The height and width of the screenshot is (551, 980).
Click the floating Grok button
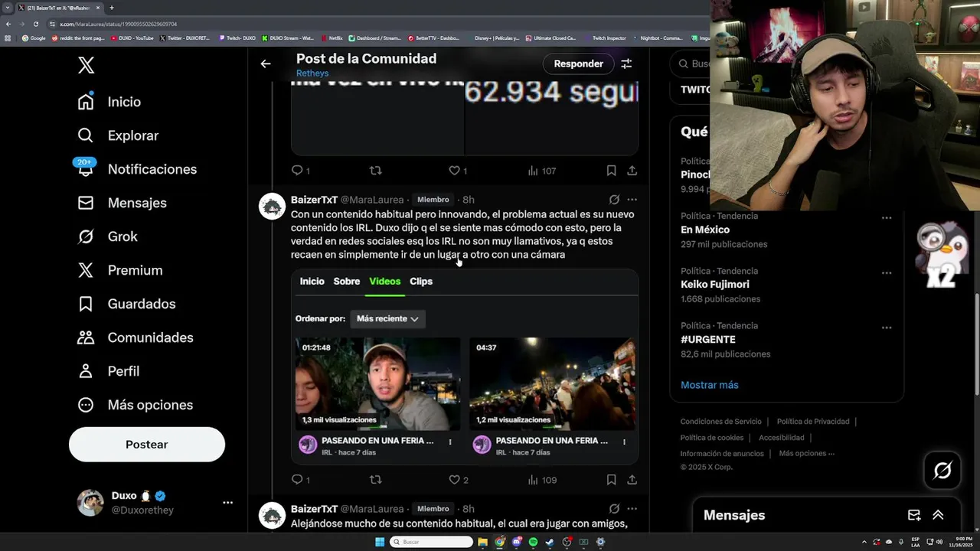click(x=942, y=471)
